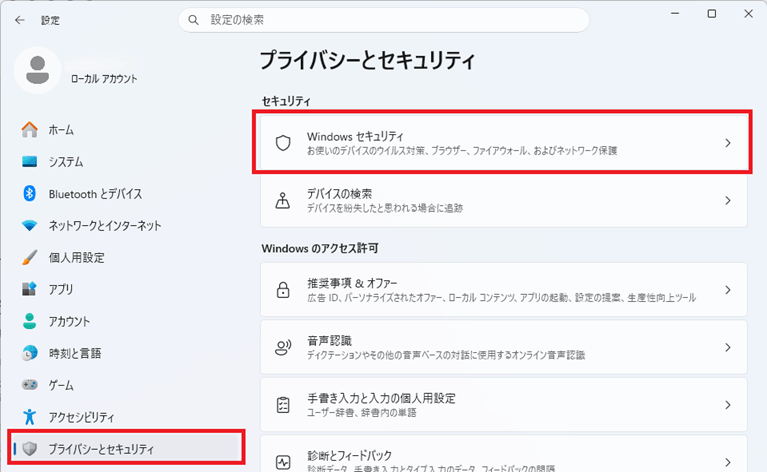Click the Bluetooth icon in sidebar
Viewport: 767px width, 472px height.
(29, 194)
